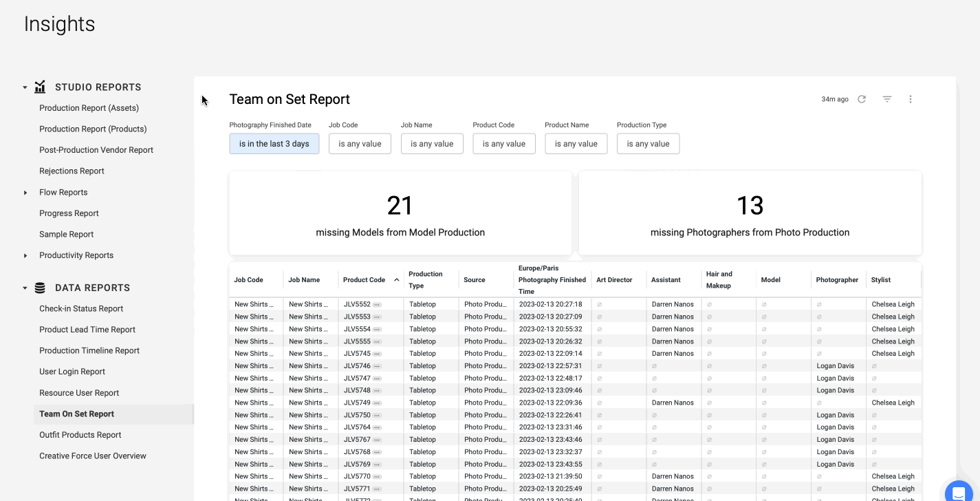Open the three-dot dashboard actions menu
Viewport: 980px width, 501px height.
911,99
